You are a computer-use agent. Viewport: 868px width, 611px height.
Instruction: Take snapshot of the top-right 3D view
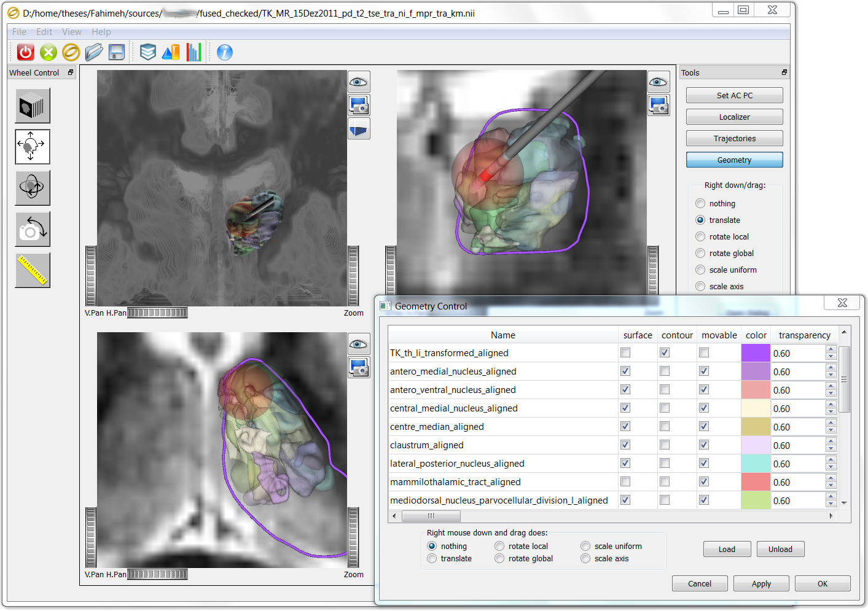[659, 105]
